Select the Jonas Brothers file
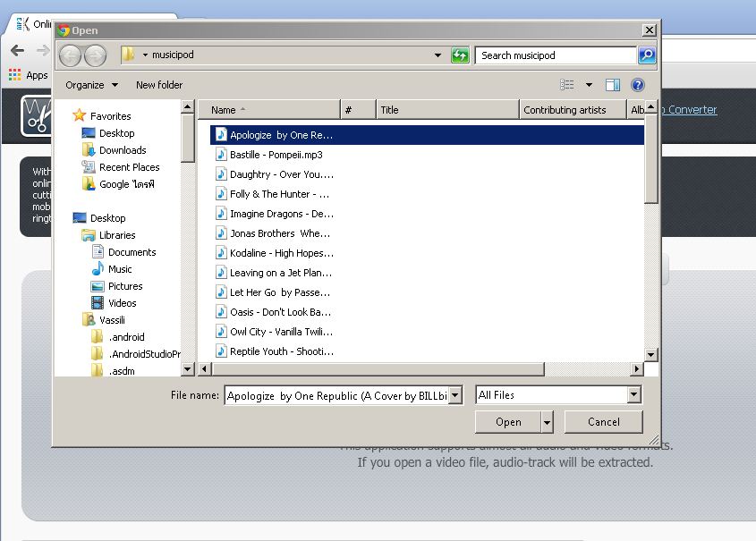Screen dimensions: 756x541 [274, 233]
